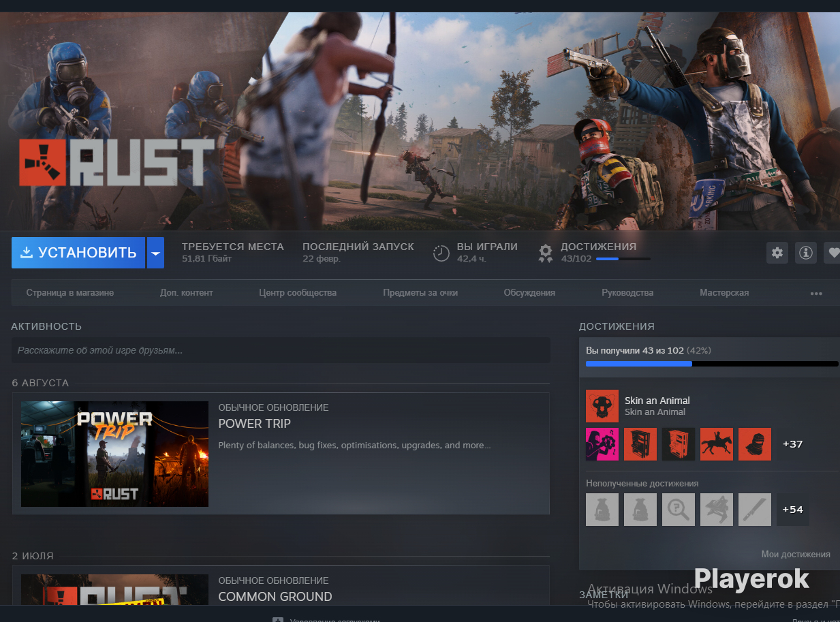Click the header achievements 43/102 progress bar
The image size is (840, 622).
(623, 259)
